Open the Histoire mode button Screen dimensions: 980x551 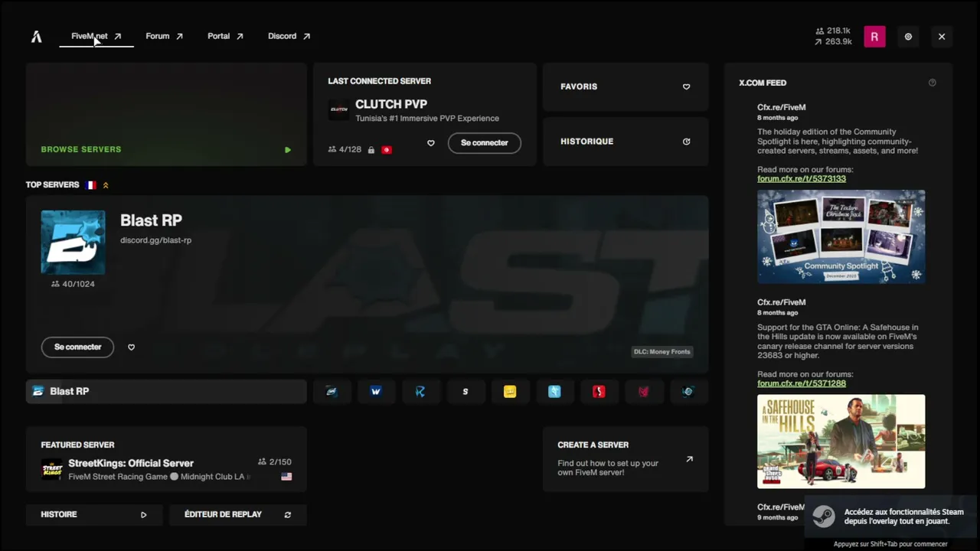coord(94,515)
